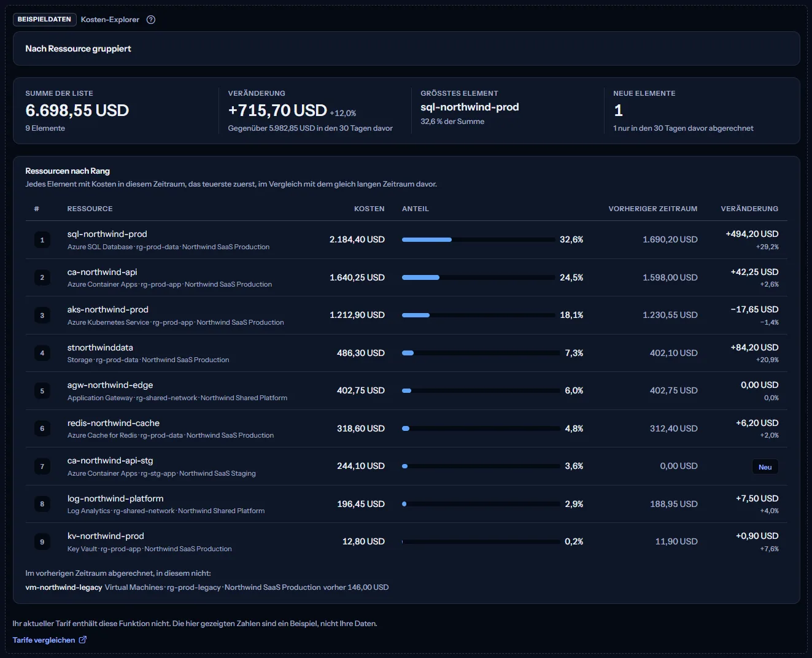The image size is (812, 658).
Task: Click the vm-northwind-legacy entry
Action: 64,587
